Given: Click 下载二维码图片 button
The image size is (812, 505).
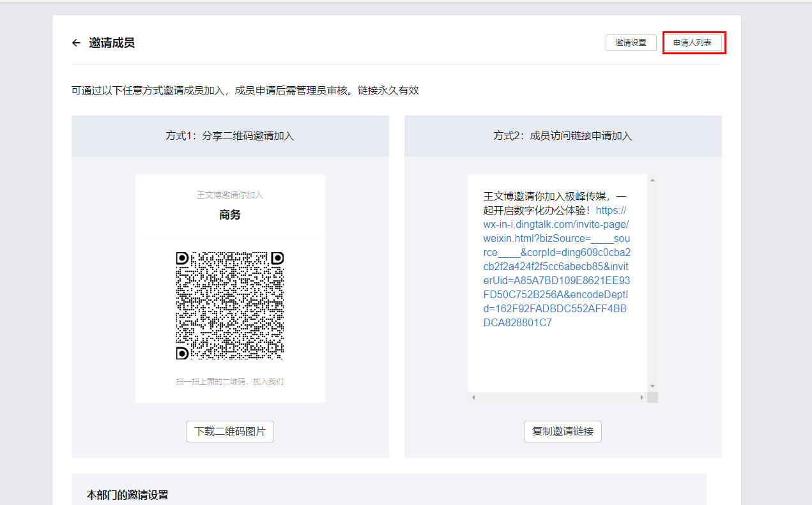Looking at the screenshot, I should (230, 431).
